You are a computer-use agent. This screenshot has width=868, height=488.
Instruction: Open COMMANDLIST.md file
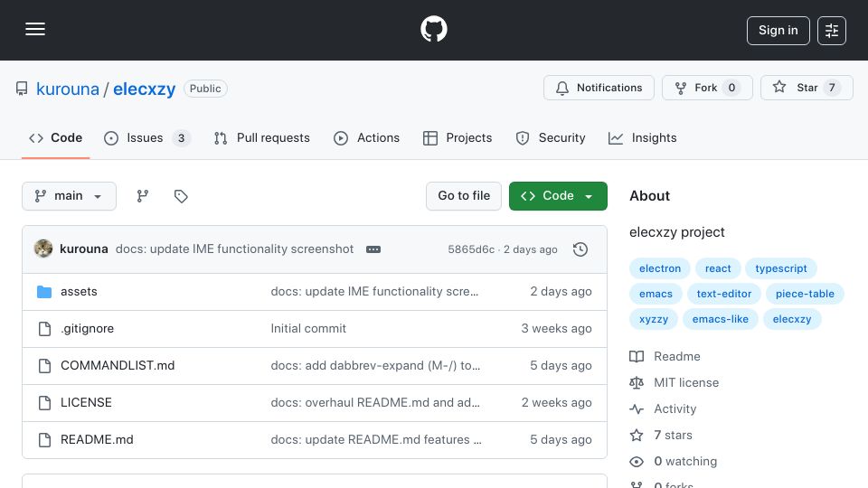point(118,366)
